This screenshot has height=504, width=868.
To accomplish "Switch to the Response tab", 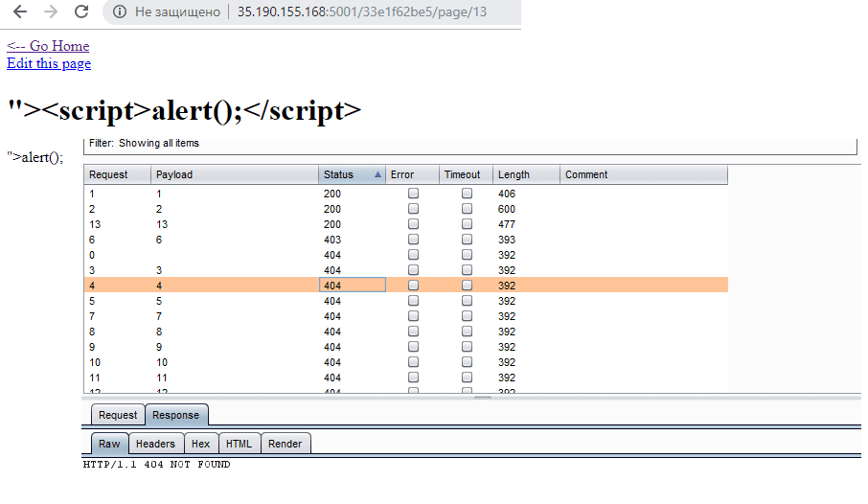I will [x=176, y=415].
